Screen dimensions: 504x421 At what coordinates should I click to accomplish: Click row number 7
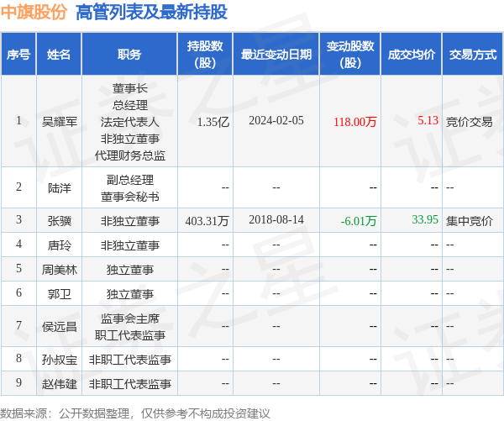18,325
